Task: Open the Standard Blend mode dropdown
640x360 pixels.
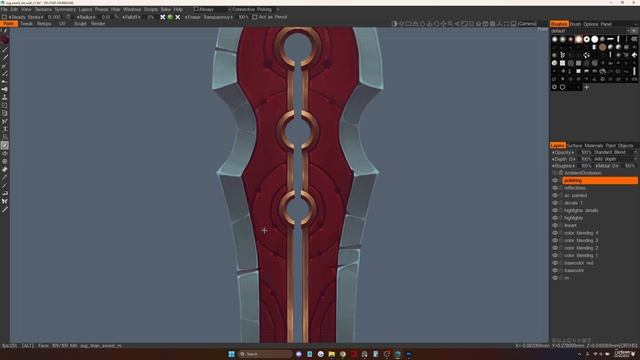Action: pyautogui.click(x=615, y=152)
